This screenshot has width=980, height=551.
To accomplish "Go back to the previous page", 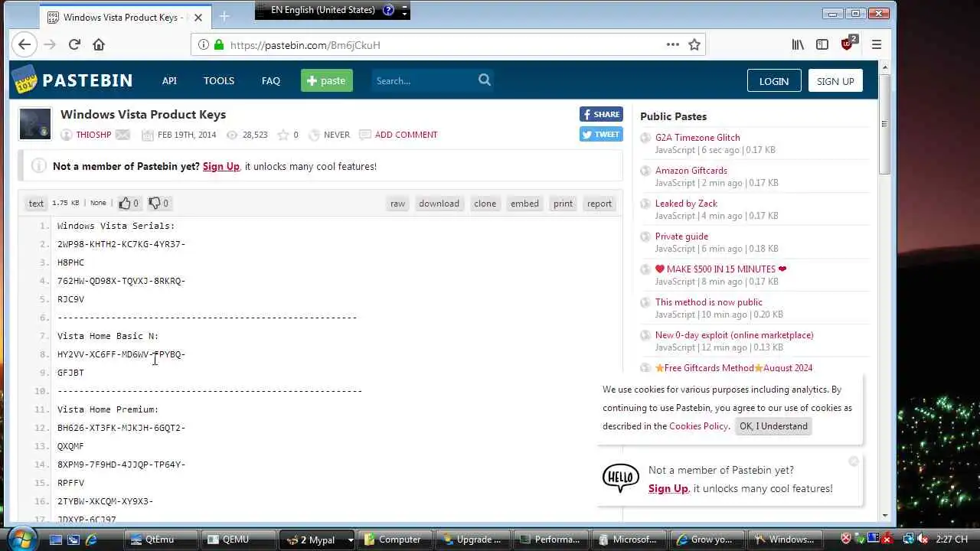I will pos(24,44).
